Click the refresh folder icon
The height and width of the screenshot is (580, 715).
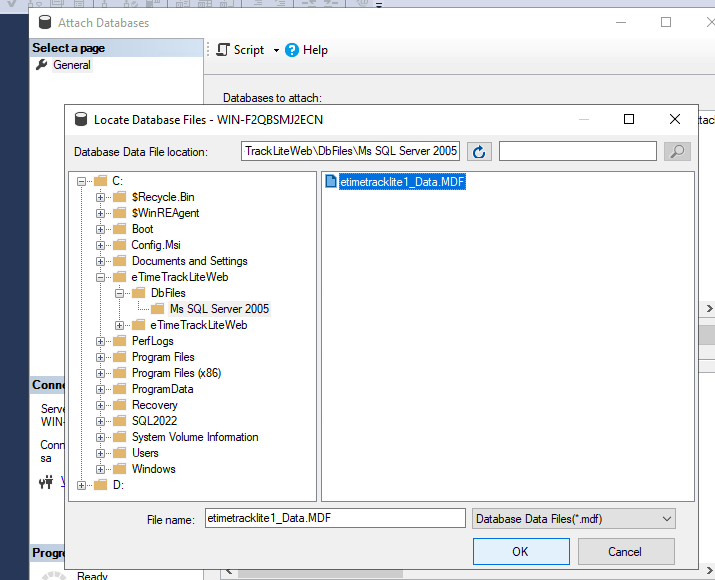(479, 152)
